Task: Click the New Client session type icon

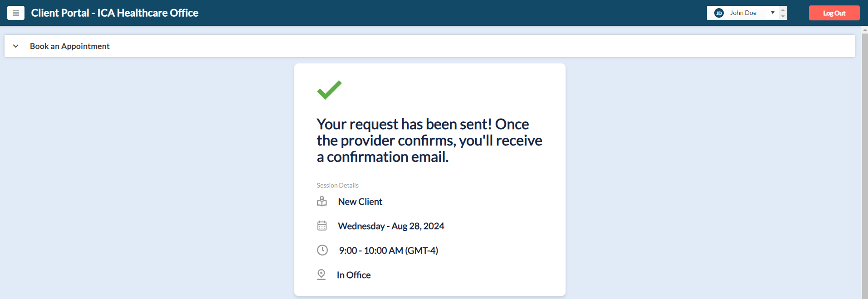Action: click(322, 202)
